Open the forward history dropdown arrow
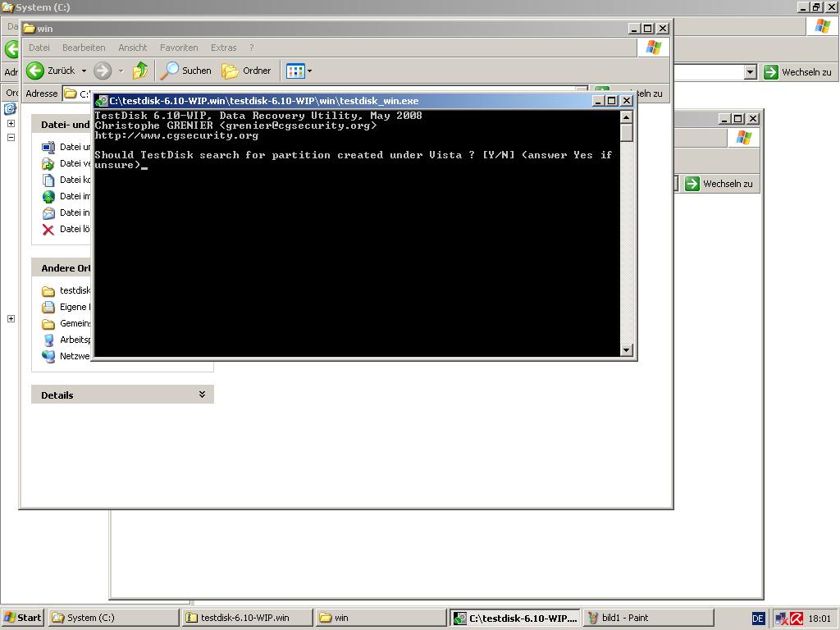840x630 pixels. 121,71
